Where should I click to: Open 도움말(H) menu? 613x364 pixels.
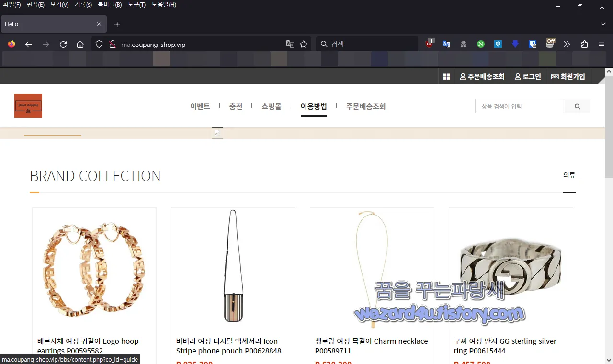(164, 5)
